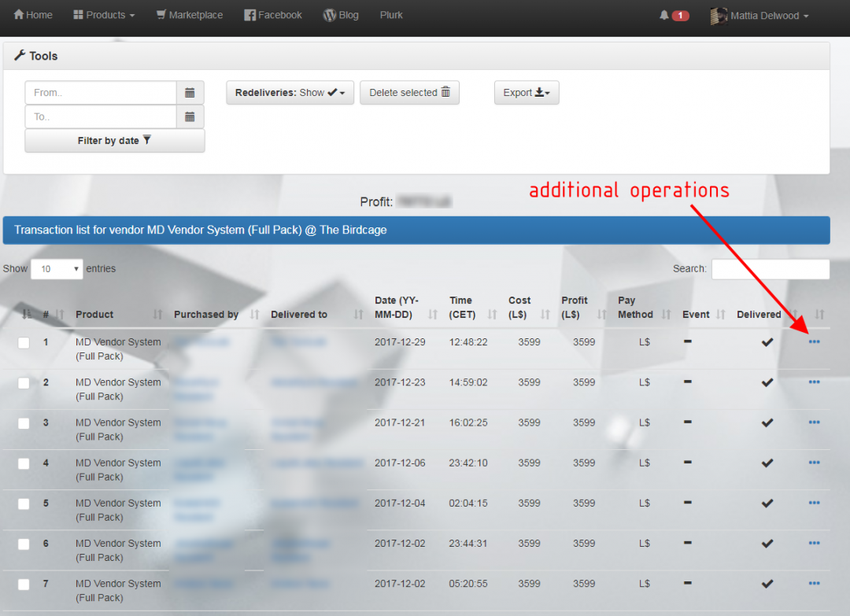Click the Home icon in the navbar
The image size is (850, 616).
[x=17, y=14]
